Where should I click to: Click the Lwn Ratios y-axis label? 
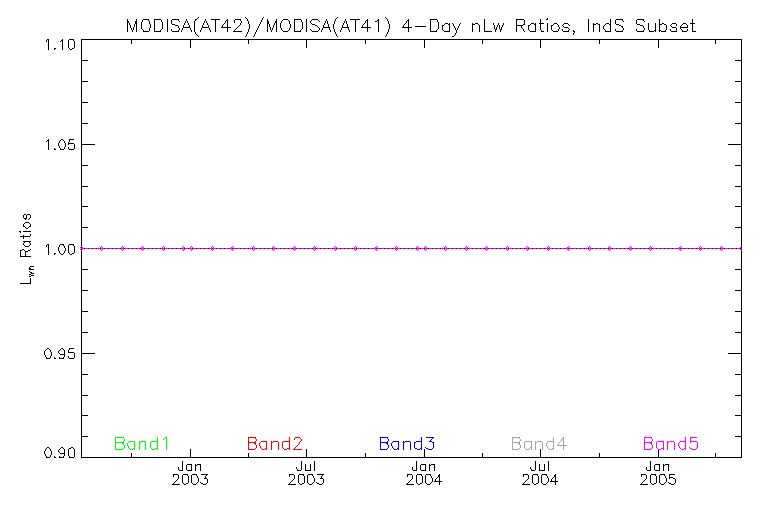(26, 249)
